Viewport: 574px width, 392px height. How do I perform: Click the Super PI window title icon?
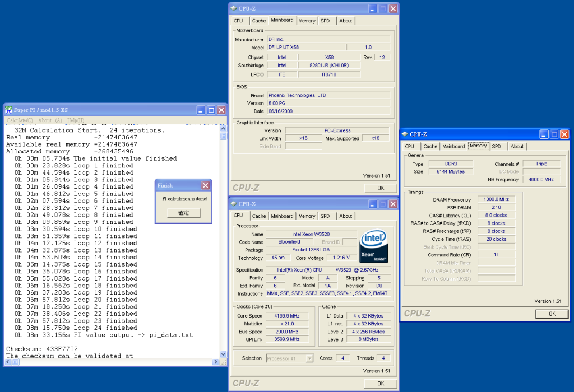coord(9,110)
